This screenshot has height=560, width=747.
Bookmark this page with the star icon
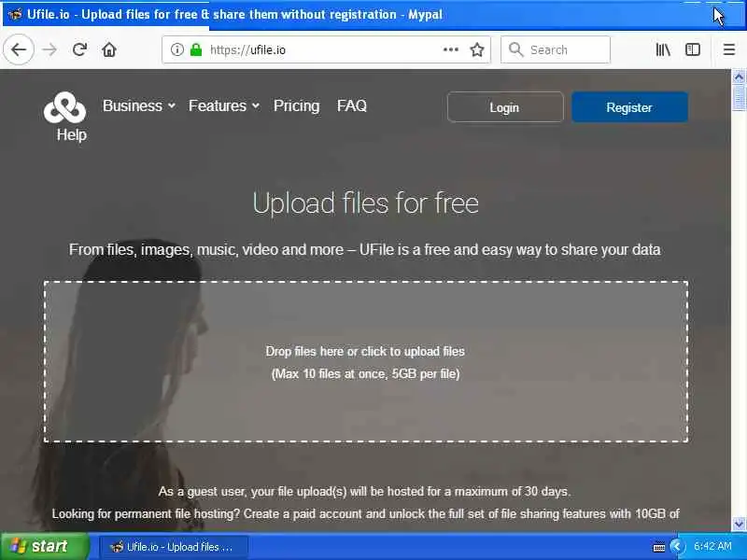pos(477,49)
